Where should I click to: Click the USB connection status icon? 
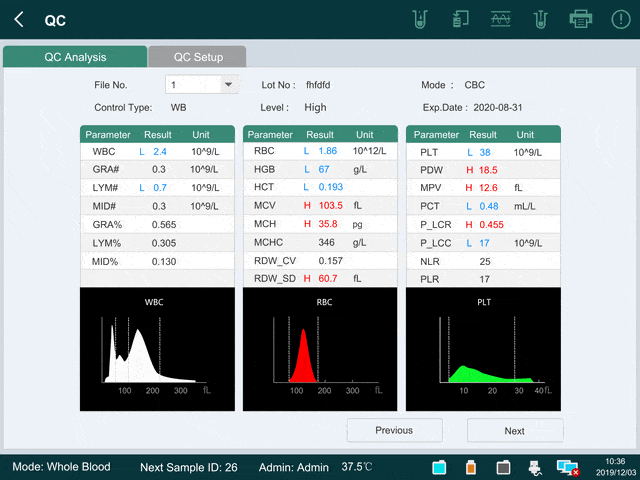tap(536, 467)
